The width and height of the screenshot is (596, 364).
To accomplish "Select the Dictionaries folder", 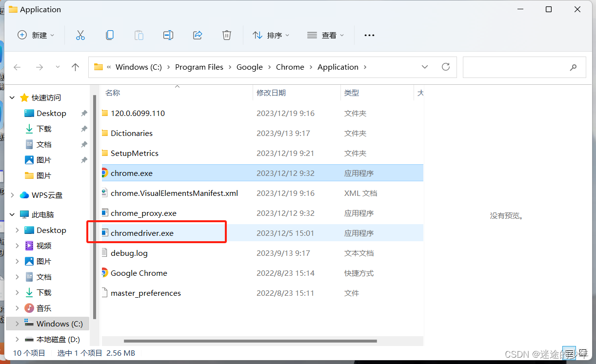I will coord(262,133).
